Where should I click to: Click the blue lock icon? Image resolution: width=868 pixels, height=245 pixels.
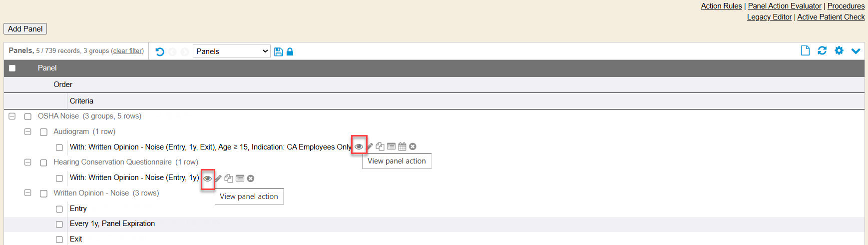[290, 51]
